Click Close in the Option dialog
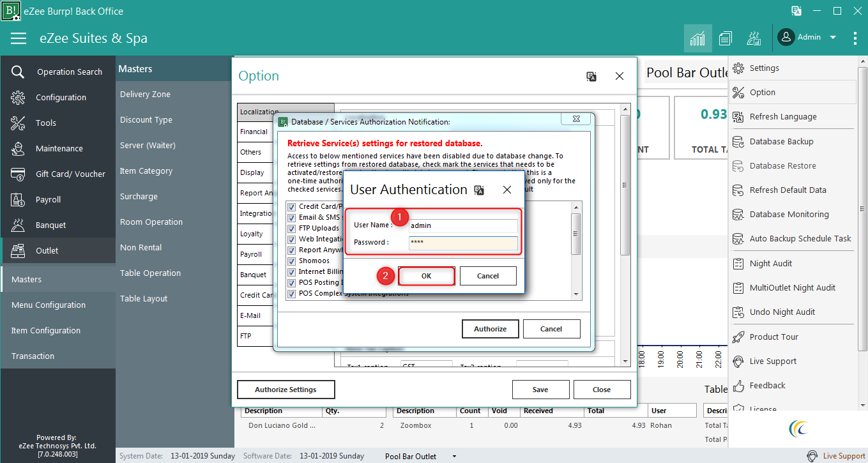This screenshot has height=463, width=868. tap(602, 390)
